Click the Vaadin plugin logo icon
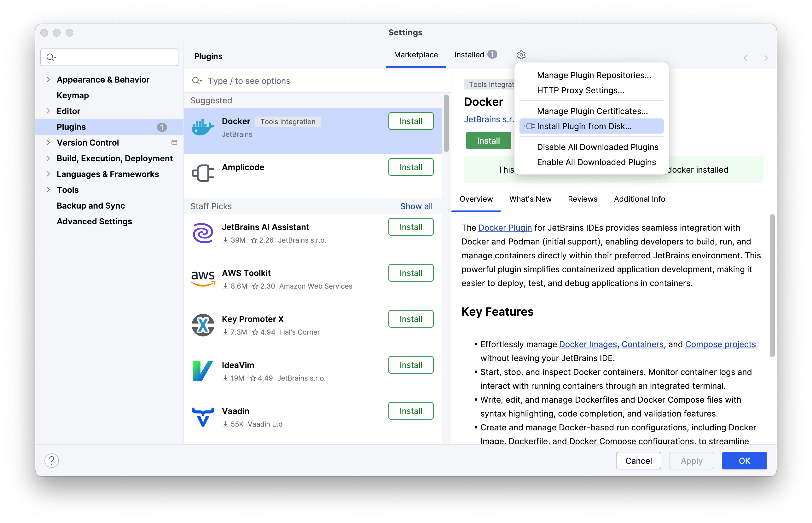 tap(203, 417)
